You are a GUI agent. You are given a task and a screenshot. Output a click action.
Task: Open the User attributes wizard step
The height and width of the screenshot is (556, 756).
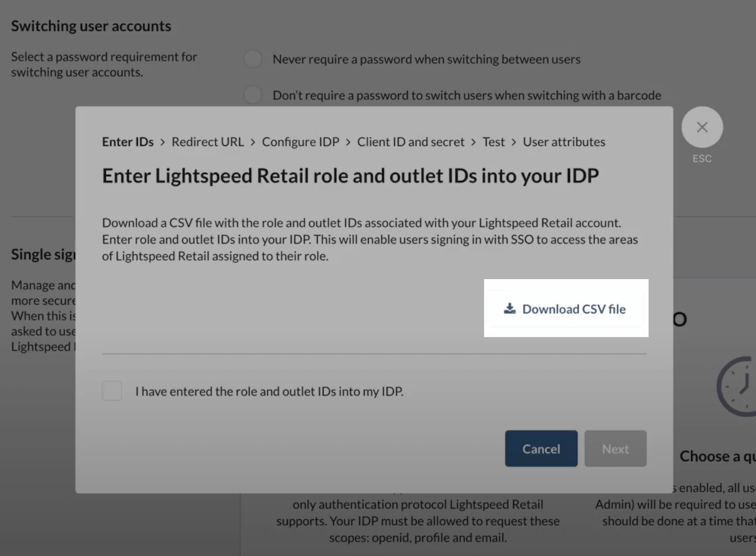tap(564, 141)
